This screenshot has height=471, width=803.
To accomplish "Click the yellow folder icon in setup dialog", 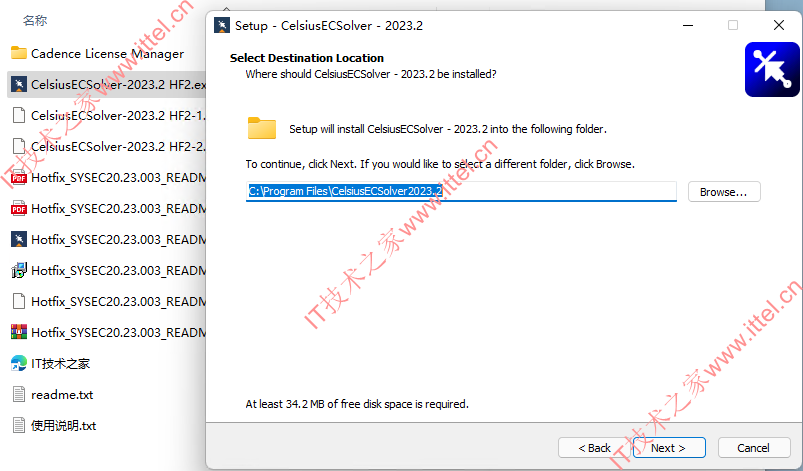I will pos(262,128).
